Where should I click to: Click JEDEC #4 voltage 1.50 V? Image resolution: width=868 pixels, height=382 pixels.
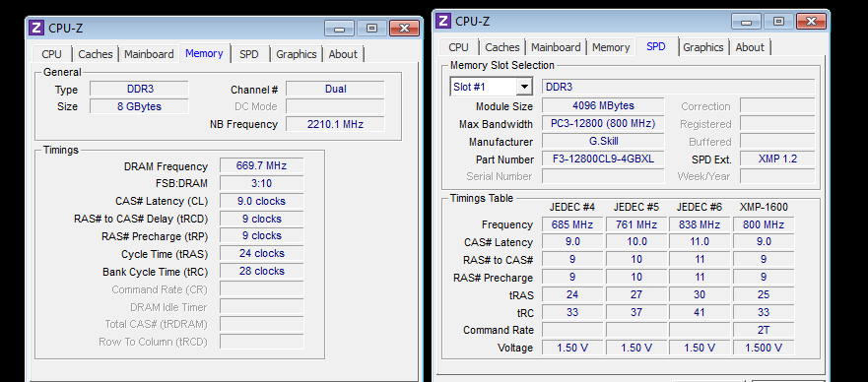tap(572, 348)
